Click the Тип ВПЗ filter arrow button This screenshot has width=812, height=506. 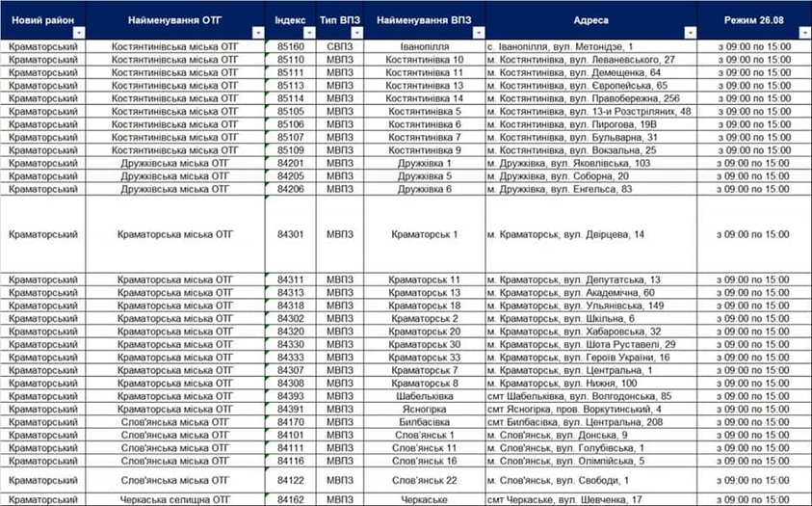click(x=355, y=33)
